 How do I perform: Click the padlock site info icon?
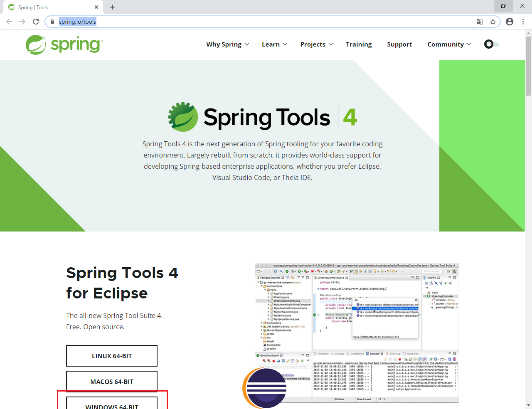[52, 22]
